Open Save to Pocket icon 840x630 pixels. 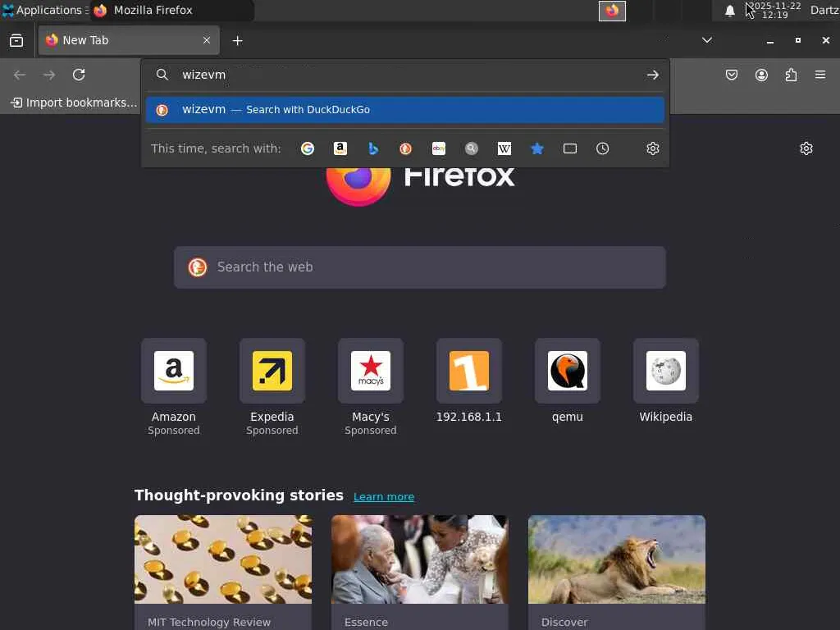[x=731, y=75]
